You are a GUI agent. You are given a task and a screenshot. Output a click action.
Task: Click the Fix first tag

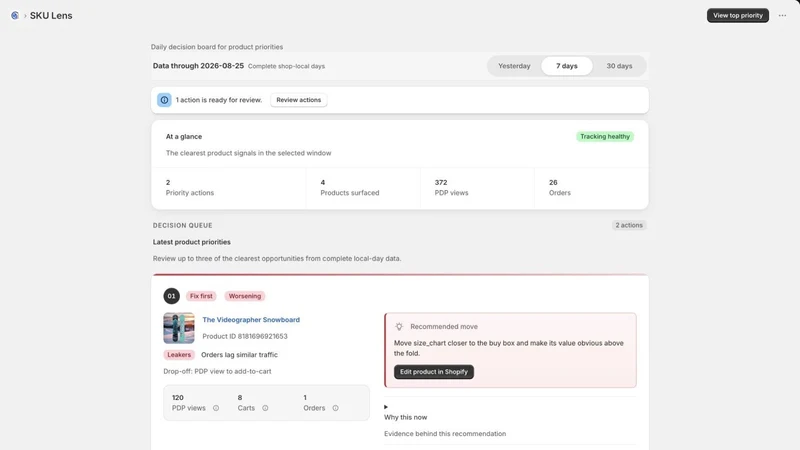point(201,296)
